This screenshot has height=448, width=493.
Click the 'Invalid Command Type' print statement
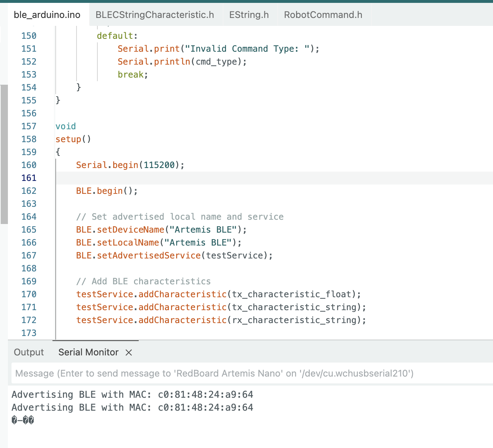point(218,49)
